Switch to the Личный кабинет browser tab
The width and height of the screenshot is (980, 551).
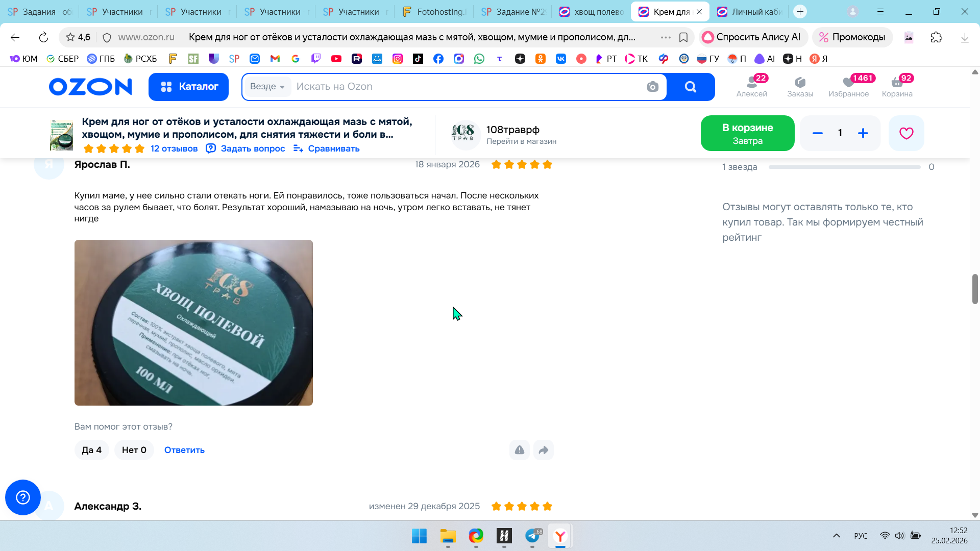pyautogui.click(x=750, y=12)
